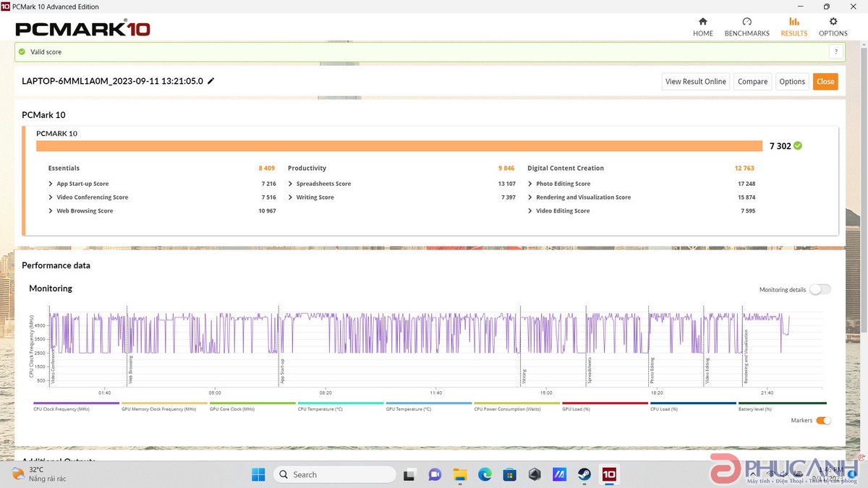This screenshot has width=868, height=488.
Task: Open Steam from the taskbar
Action: click(x=584, y=474)
